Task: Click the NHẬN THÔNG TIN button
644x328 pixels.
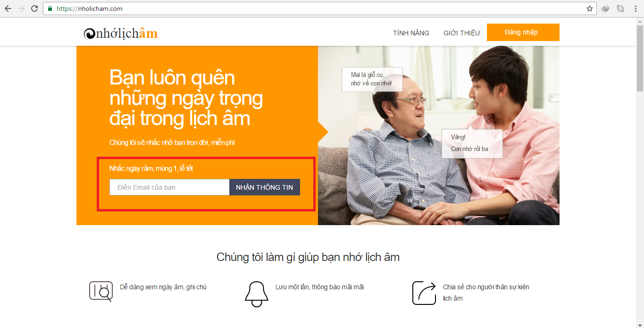Action: pyautogui.click(x=265, y=187)
